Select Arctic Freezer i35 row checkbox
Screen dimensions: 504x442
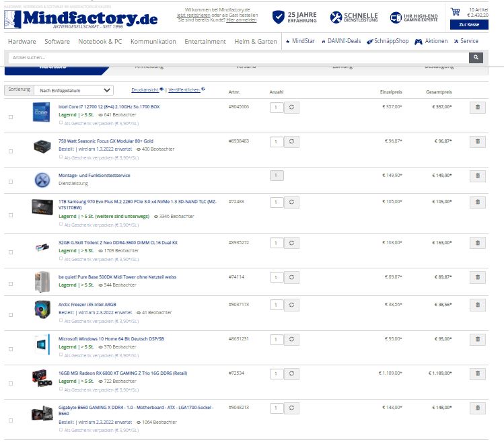click(11, 315)
